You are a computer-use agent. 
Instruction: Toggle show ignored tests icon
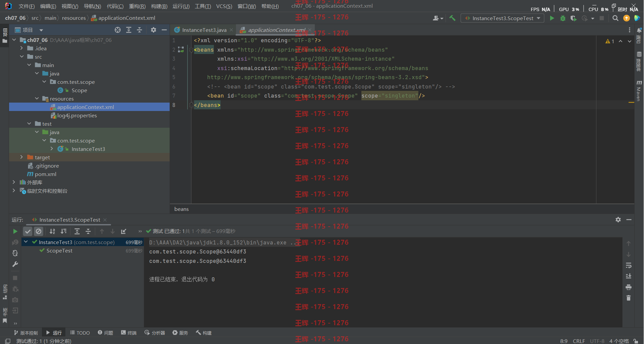(x=39, y=231)
